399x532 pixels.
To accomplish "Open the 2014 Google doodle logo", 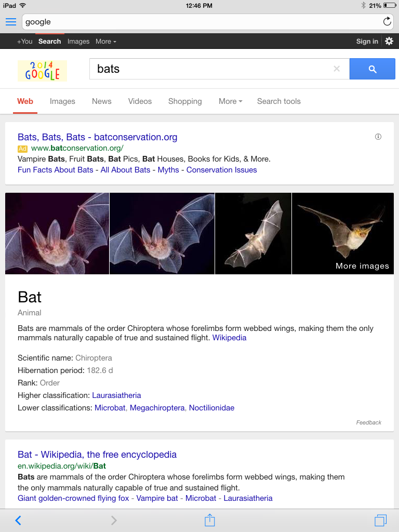I will click(x=42, y=70).
